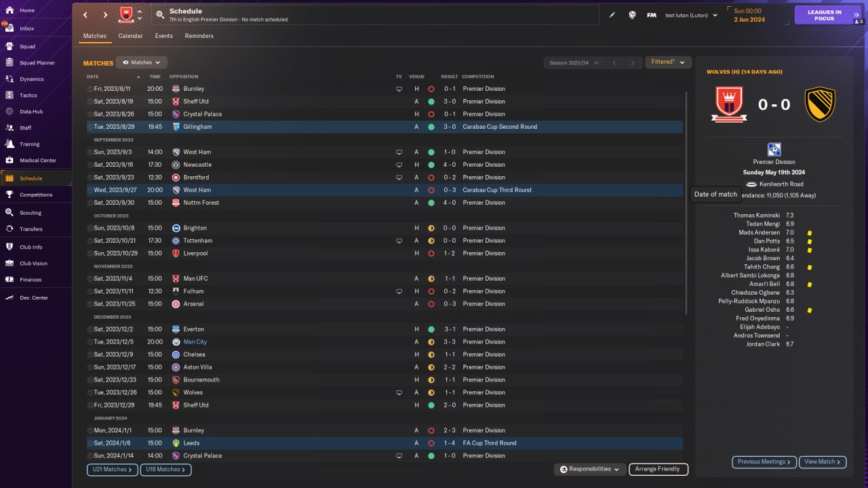Toggle the circle marker beside Sat, 2023/8/19
868x488 pixels.
pos(90,102)
